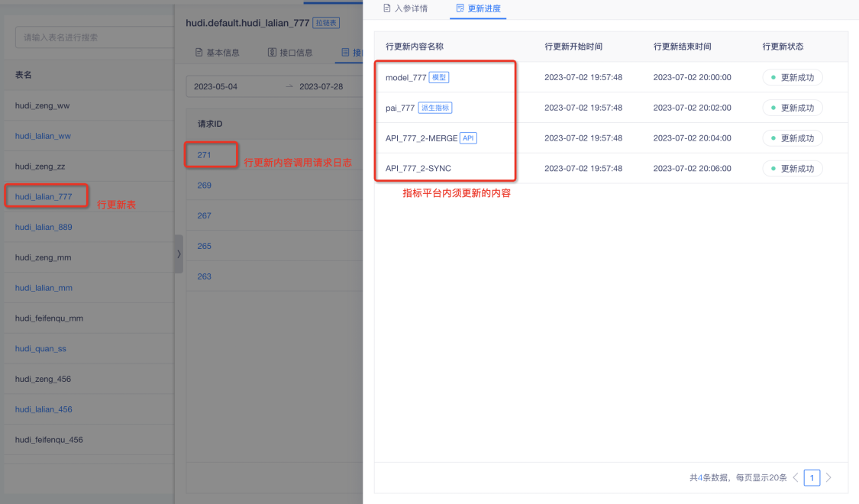This screenshot has width=859, height=504.
Task: Click the API tag next to API_777_2-MERGE
Action: 468,138
